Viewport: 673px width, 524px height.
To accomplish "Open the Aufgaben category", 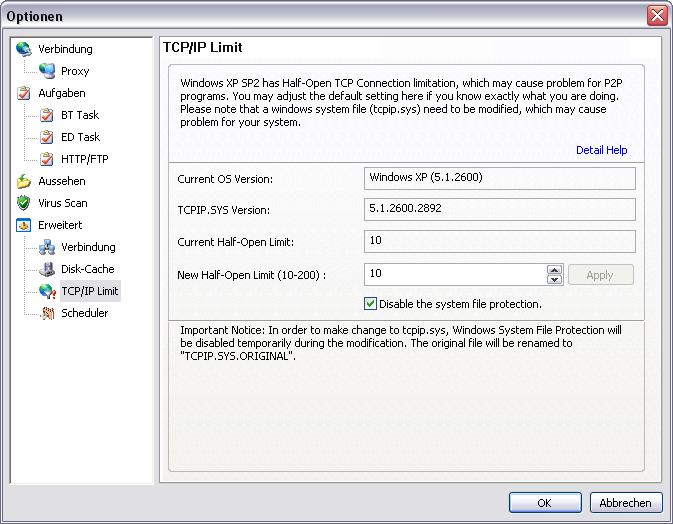I will tap(62, 93).
